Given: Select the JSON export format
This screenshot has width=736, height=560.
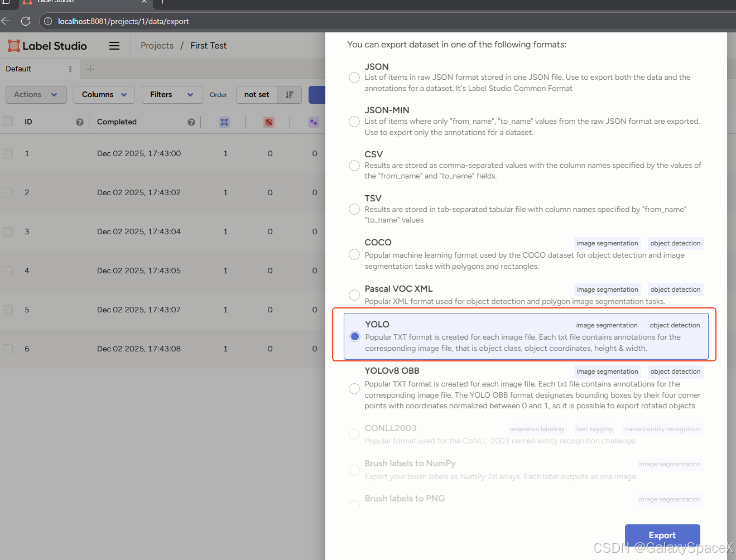Looking at the screenshot, I should pyautogui.click(x=354, y=78).
